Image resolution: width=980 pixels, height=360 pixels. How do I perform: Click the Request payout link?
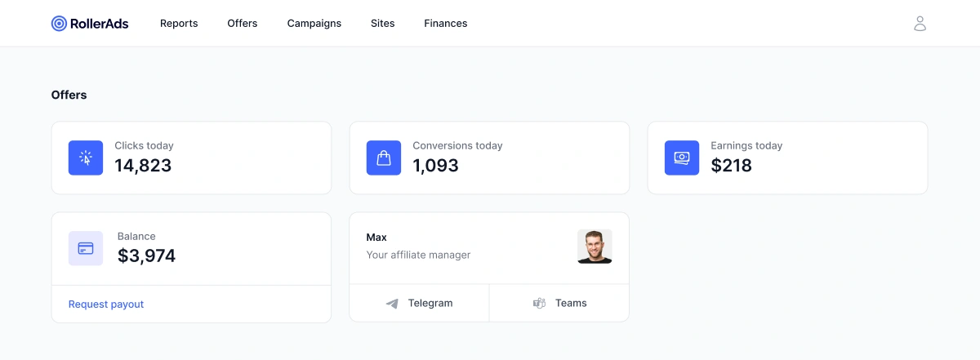click(106, 304)
